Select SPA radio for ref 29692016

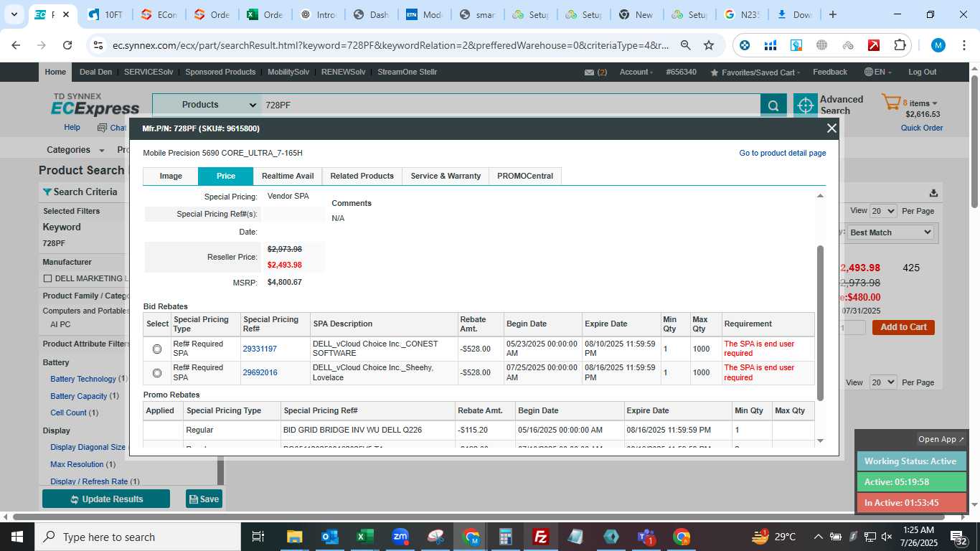click(157, 373)
